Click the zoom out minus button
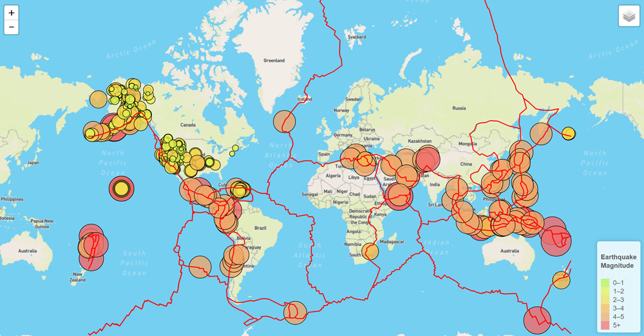Screen dimensions: 644x336 pos(12,27)
